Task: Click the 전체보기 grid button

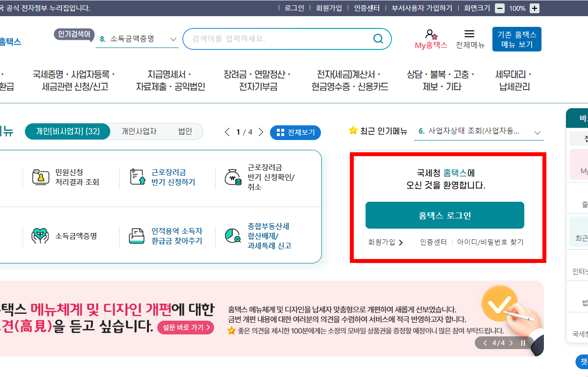Action: (295, 132)
